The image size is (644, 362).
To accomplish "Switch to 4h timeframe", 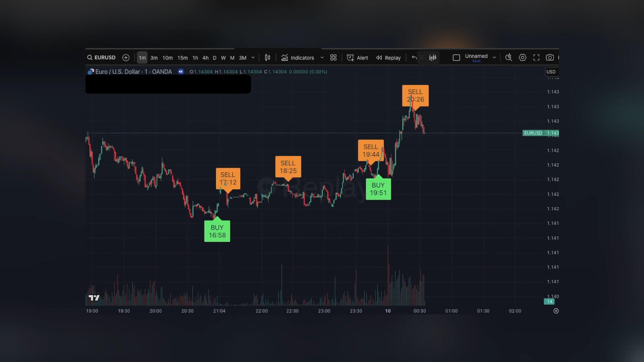I will [x=205, y=58].
